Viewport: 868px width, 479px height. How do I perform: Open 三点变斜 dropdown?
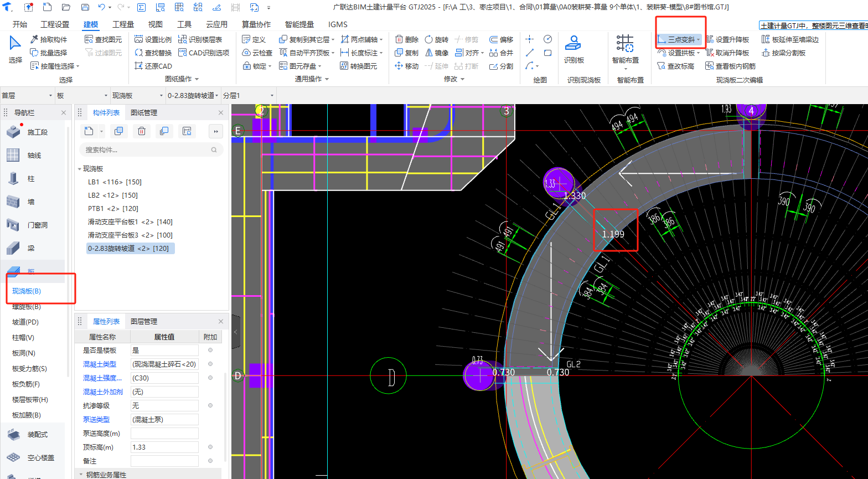[699, 40]
